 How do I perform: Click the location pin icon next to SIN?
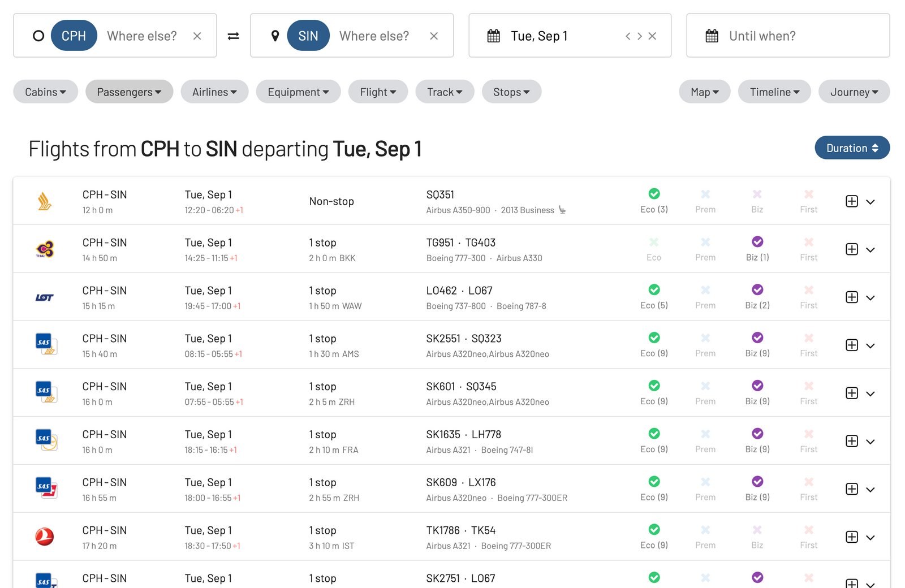pos(275,35)
